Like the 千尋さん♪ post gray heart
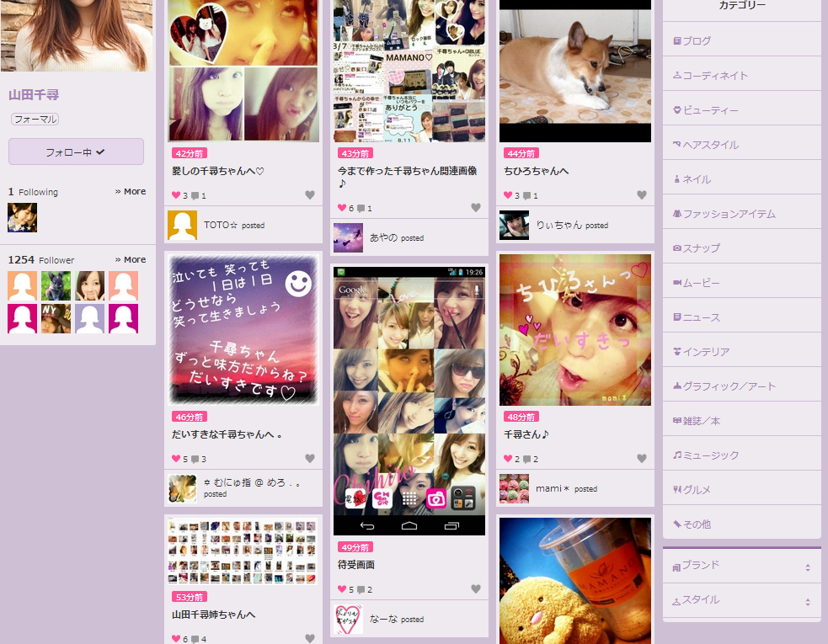 (642, 458)
